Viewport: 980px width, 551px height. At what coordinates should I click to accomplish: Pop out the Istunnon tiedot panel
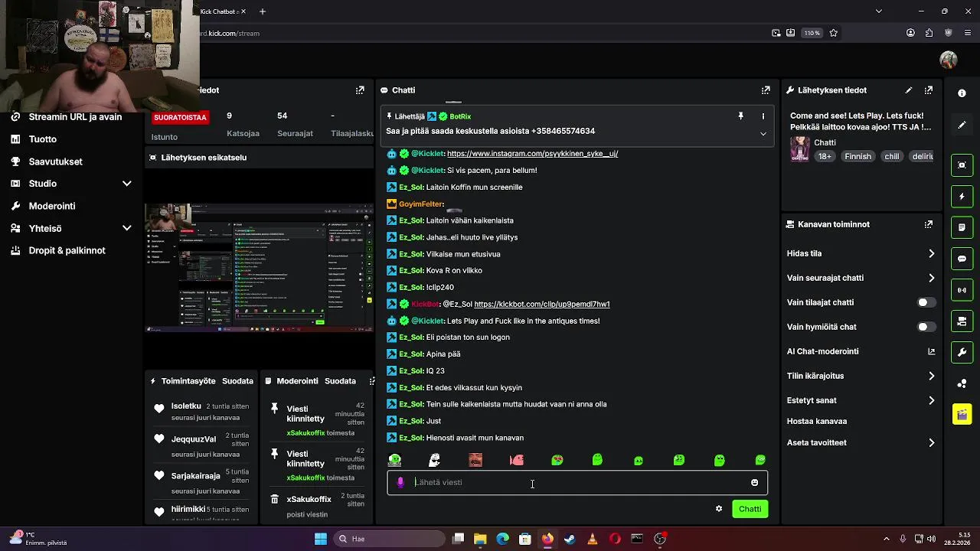360,90
